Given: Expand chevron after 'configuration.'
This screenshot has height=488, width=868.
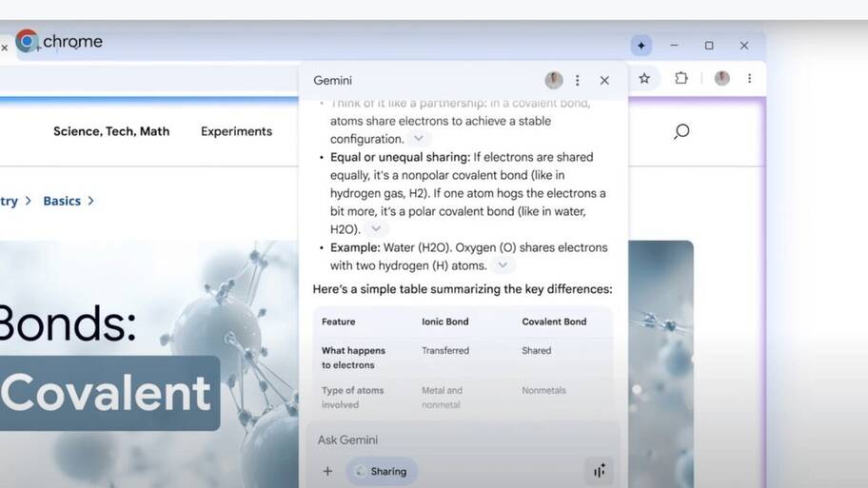Looking at the screenshot, I should [x=419, y=138].
